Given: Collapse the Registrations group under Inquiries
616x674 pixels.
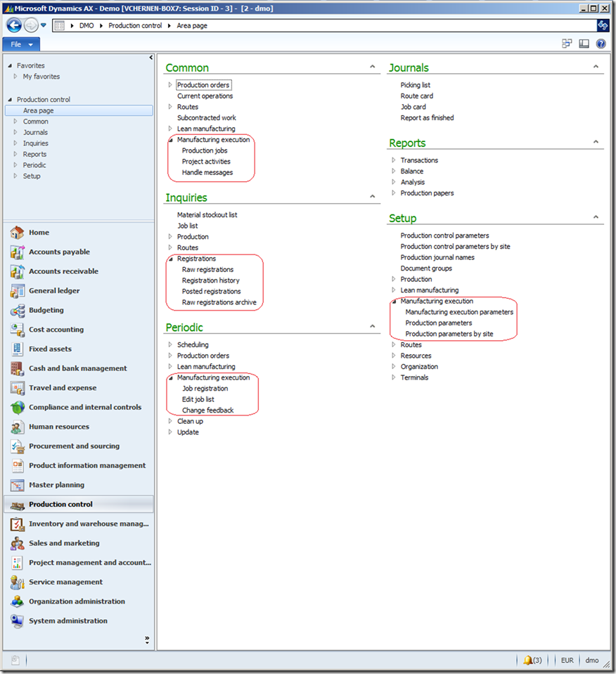Looking at the screenshot, I should point(170,259).
